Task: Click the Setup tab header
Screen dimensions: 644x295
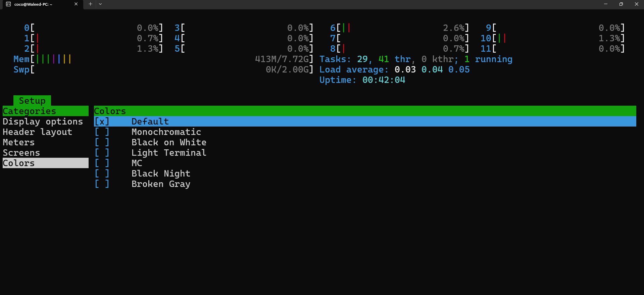Action: coord(32,101)
